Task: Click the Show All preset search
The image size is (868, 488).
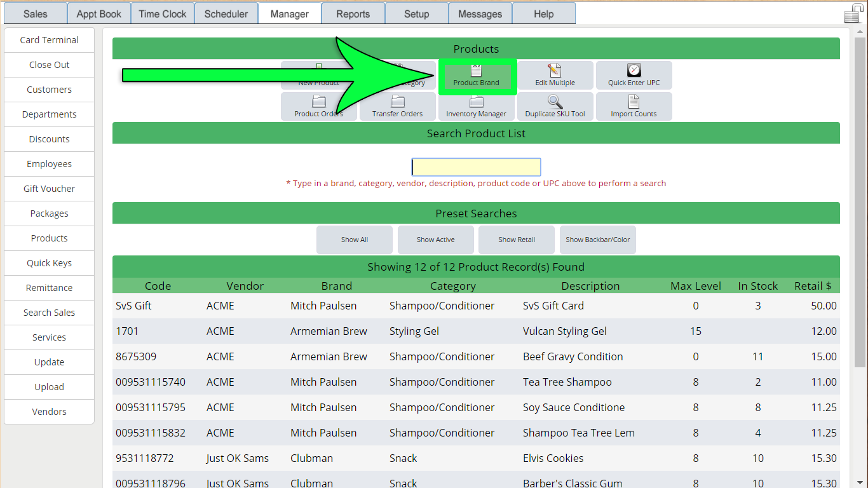Action: tap(355, 240)
